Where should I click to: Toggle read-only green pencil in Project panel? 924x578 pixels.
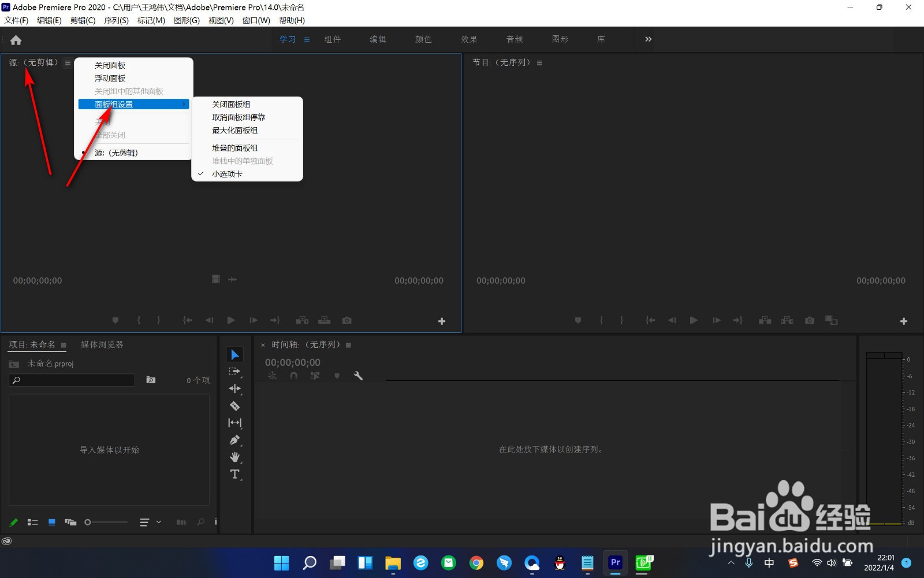(x=13, y=522)
